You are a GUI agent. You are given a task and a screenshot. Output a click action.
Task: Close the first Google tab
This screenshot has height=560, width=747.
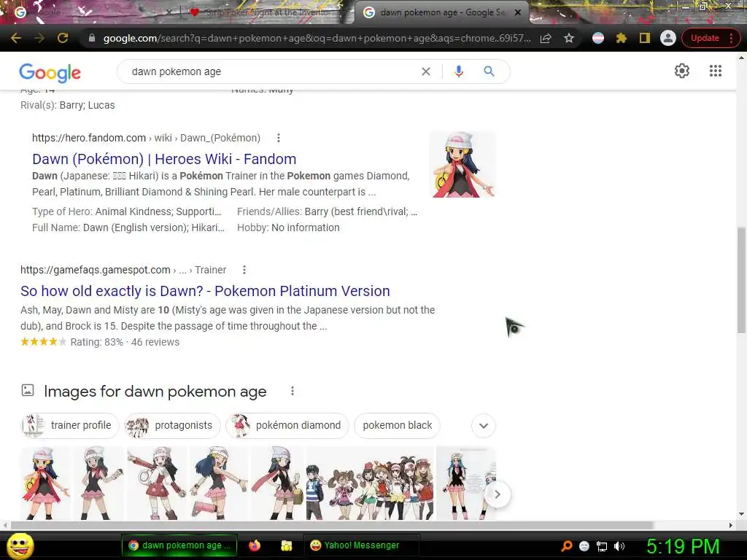[x=169, y=12]
